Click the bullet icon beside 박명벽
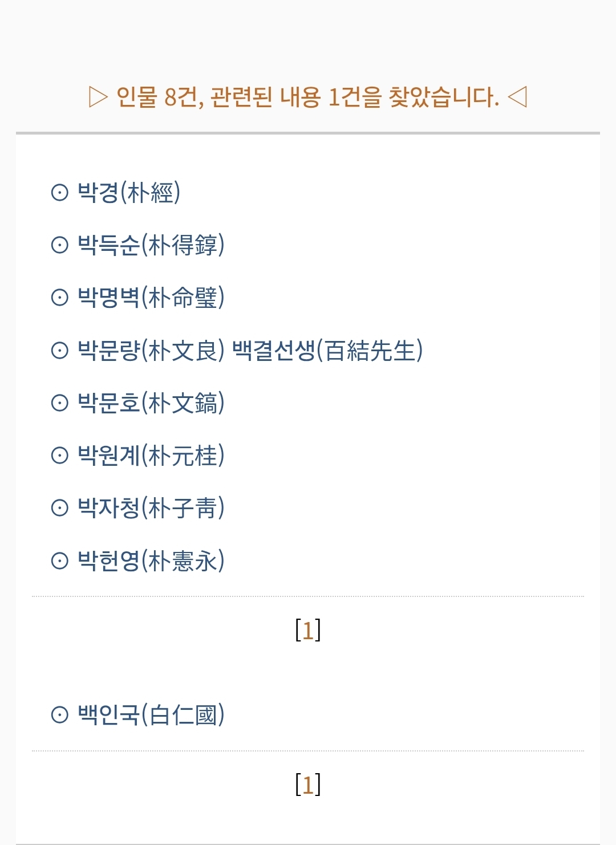The width and height of the screenshot is (616, 845). coord(60,298)
